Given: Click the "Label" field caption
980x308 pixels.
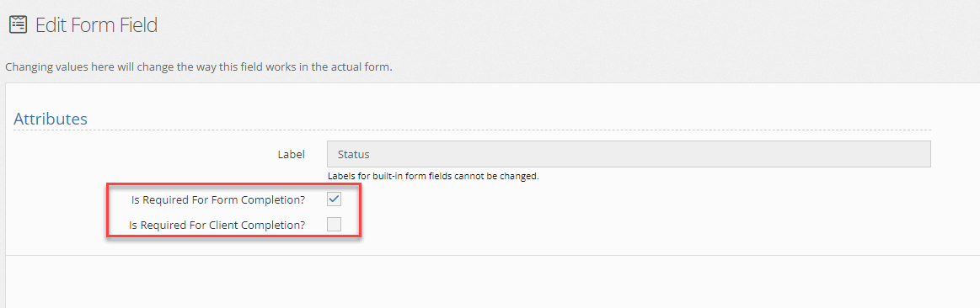Looking at the screenshot, I should 292,154.
